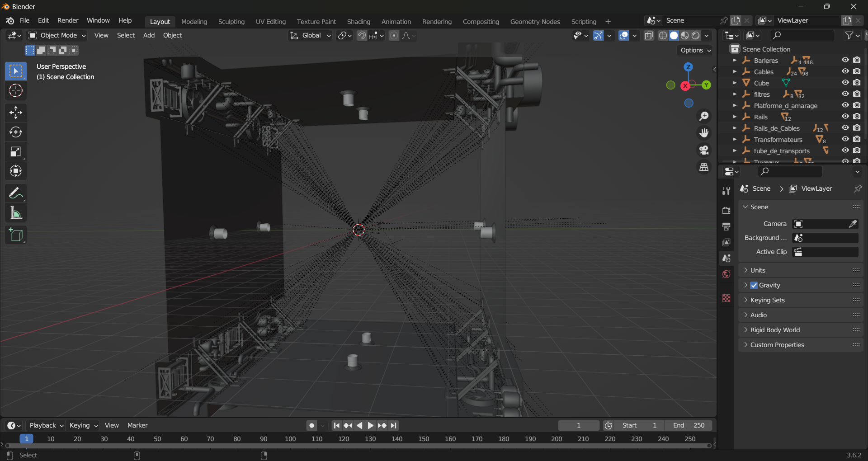
Task: Expand the Transformateurs collection tree item
Action: click(x=735, y=140)
